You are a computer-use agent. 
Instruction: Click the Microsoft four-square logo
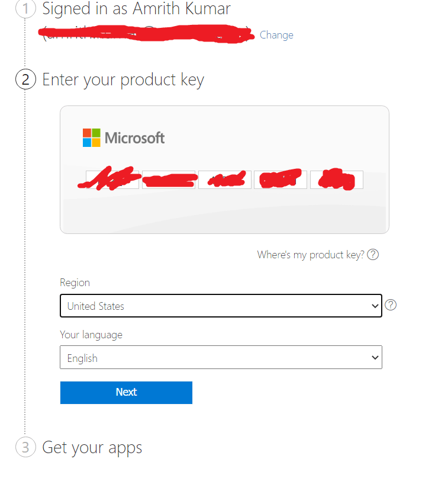pos(91,137)
